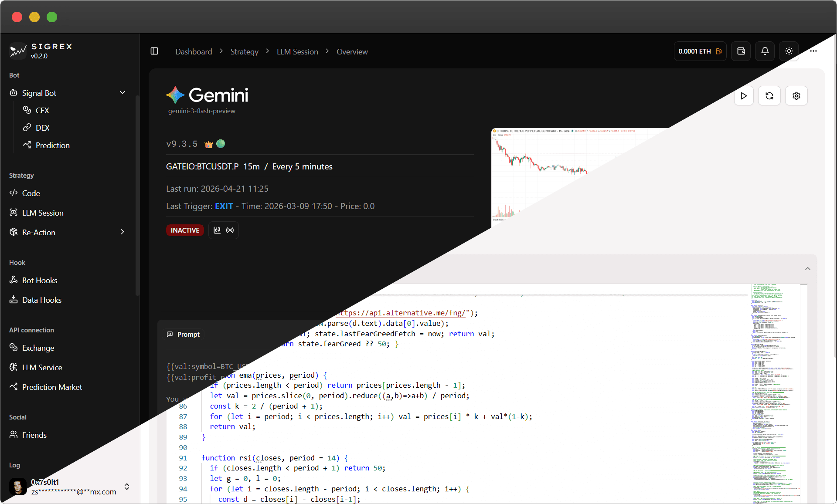Image resolution: width=837 pixels, height=504 pixels.
Task: Click the Gemini logo icon
Action: click(x=175, y=95)
